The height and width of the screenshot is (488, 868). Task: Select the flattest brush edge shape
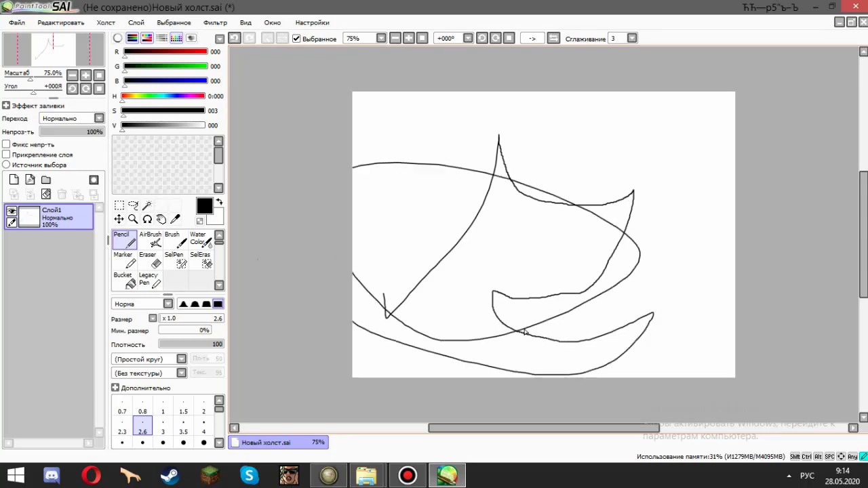tap(218, 304)
